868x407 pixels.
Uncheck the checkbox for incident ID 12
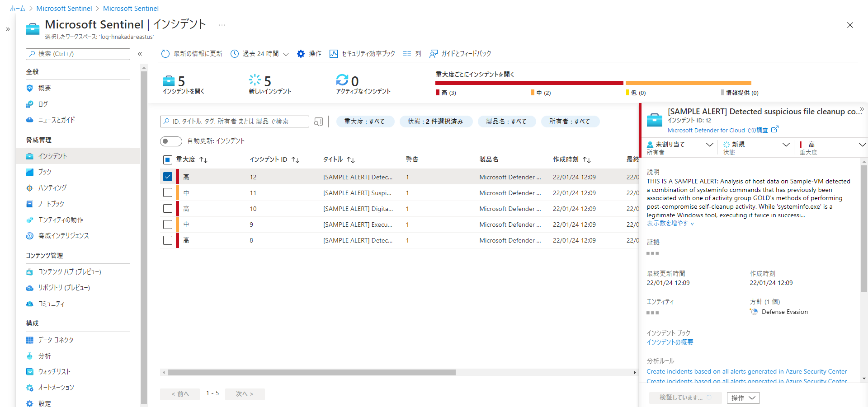point(168,177)
